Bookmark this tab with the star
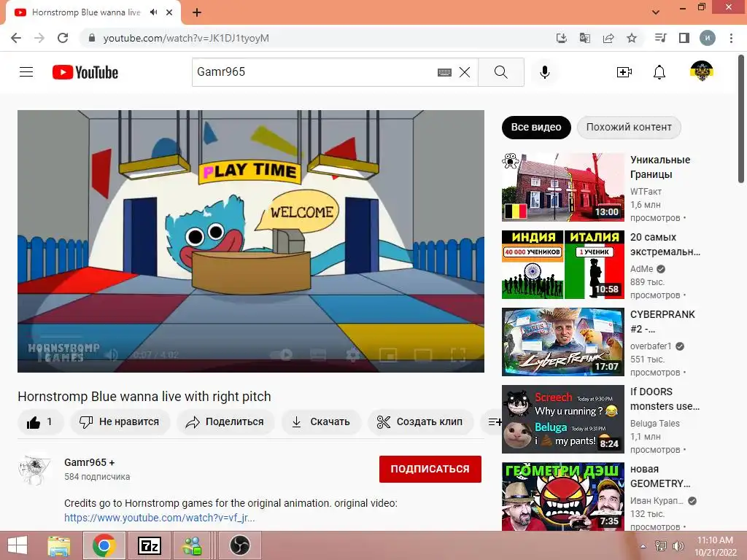This screenshot has height=560, width=747. (x=632, y=38)
